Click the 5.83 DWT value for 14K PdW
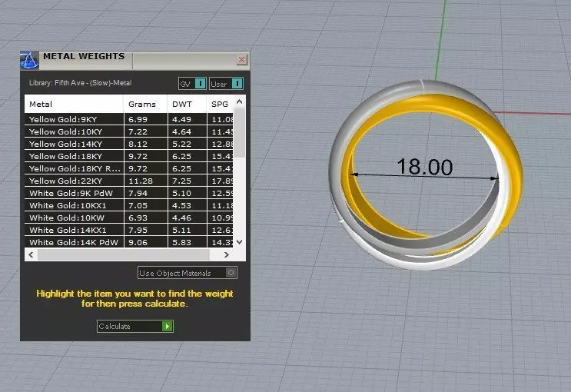The width and height of the screenshot is (571, 392). point(181,243)
